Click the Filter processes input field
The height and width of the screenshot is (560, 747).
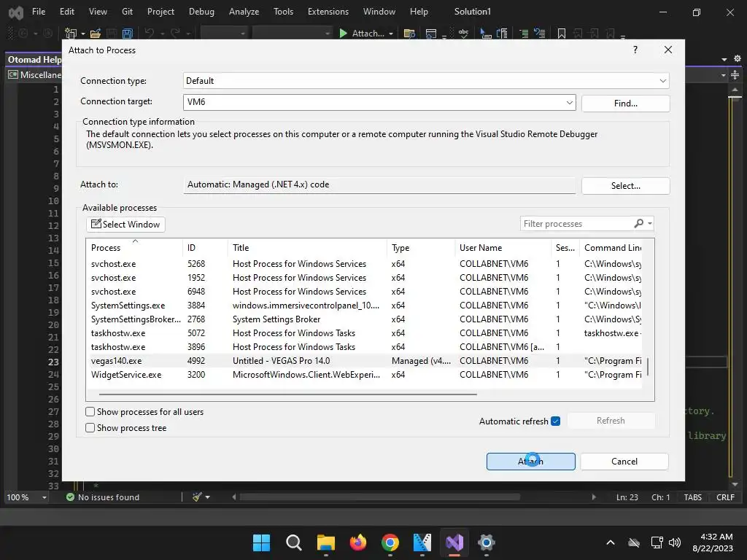click(x=576, y=223)
